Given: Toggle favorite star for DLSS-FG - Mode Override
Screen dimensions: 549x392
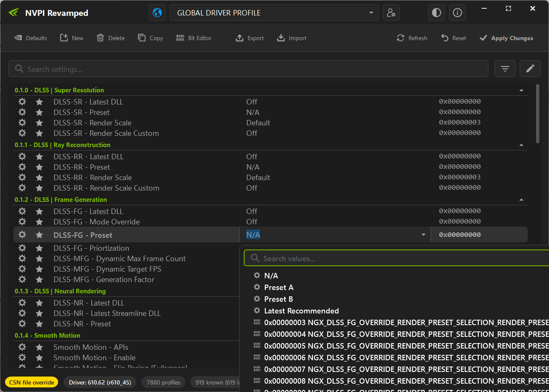Looking at the screenshot, I should (39, 221).
